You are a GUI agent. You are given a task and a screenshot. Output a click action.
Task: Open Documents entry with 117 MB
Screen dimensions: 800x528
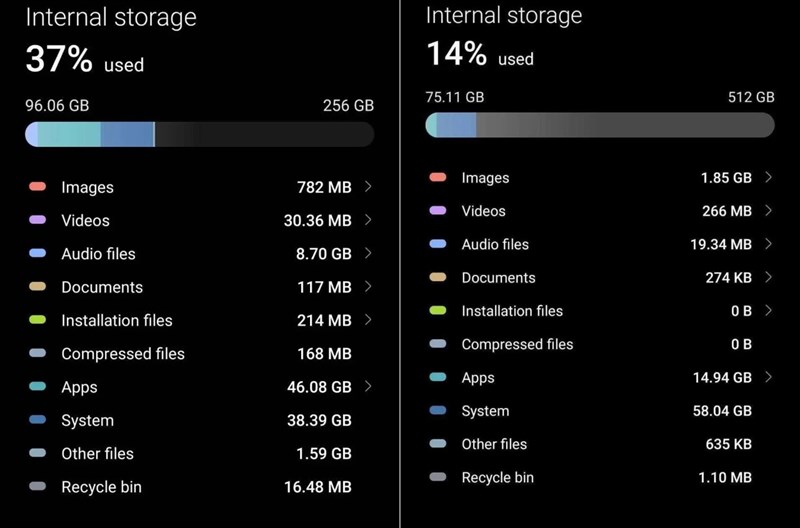point(101,287)
